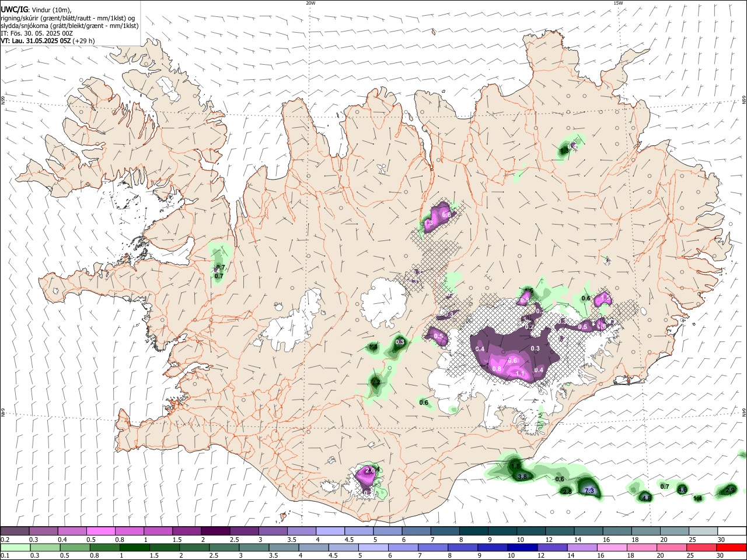Click the 1.2 rain value on the map
Image resolution: width=747 pixels, height=560 pixels.
[376, 382]
